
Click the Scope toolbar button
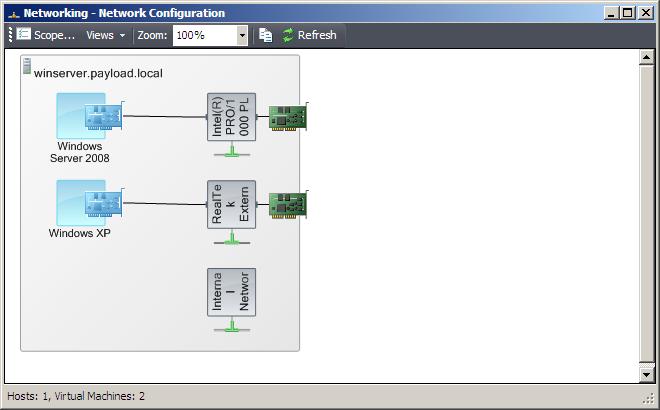pos(46,35)
